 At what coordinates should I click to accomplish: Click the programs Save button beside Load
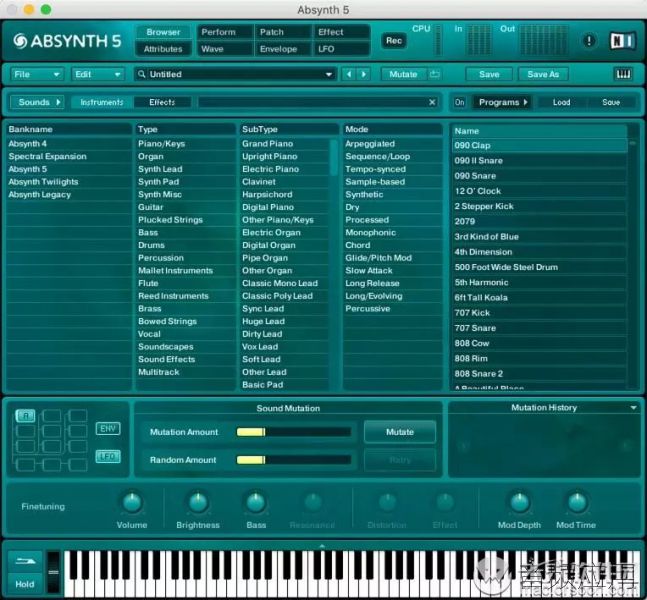[611, 102]
